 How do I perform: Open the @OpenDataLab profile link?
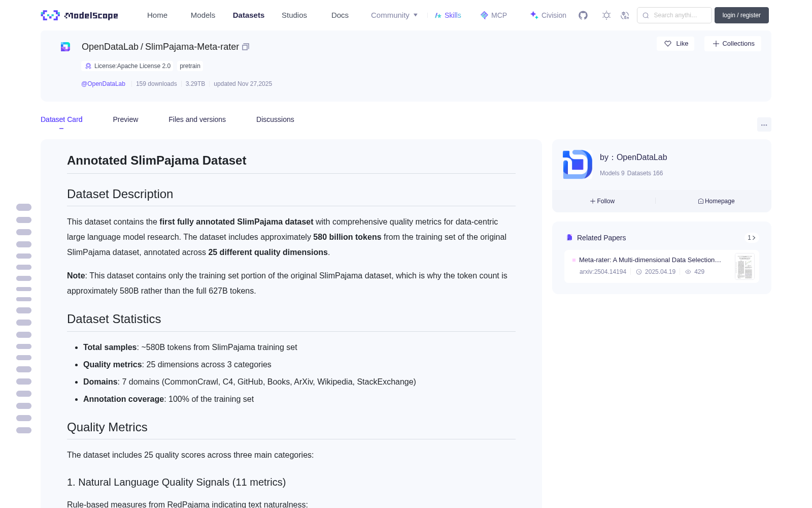(103, 84)
